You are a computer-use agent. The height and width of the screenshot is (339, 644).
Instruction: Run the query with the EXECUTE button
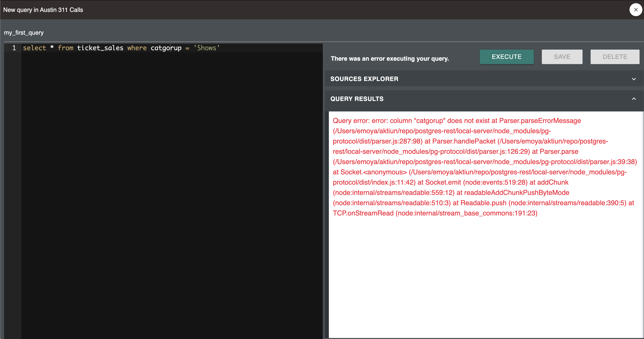pos(507,57)
